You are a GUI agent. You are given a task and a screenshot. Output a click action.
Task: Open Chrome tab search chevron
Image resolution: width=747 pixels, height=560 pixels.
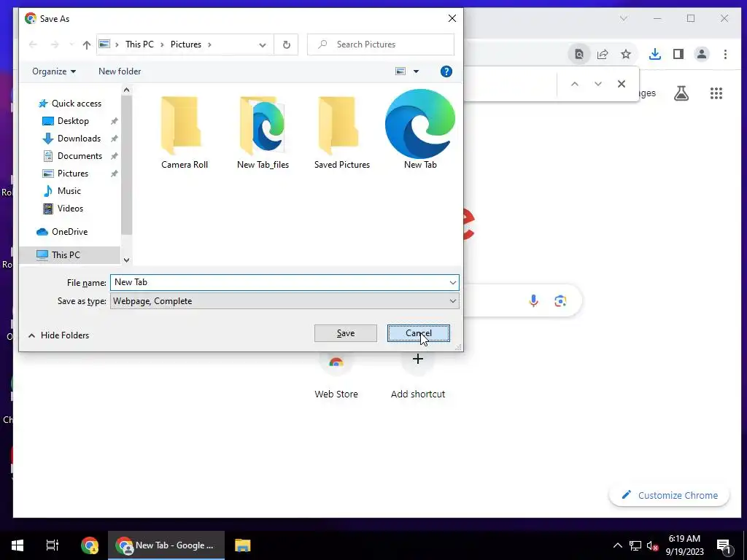click(623, 18)
